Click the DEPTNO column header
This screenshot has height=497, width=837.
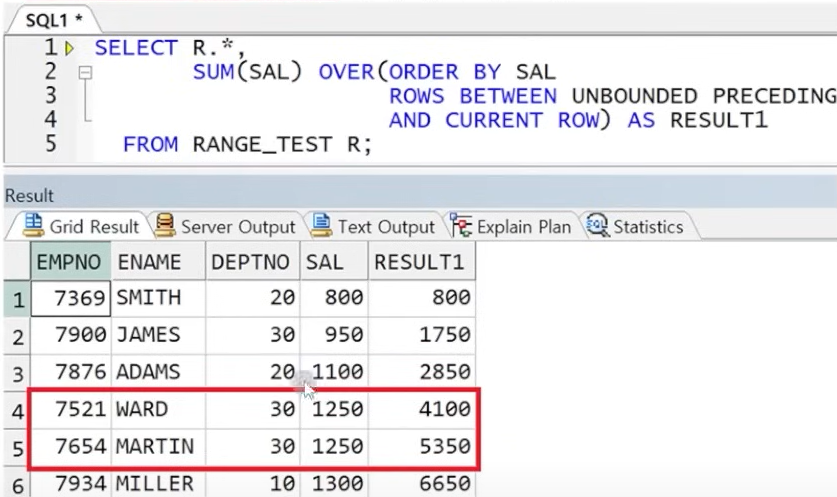[253, 262]
